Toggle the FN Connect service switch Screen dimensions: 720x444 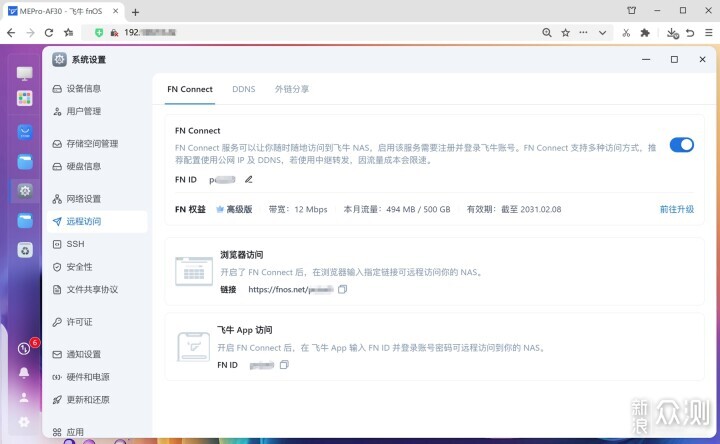[681, 145]
